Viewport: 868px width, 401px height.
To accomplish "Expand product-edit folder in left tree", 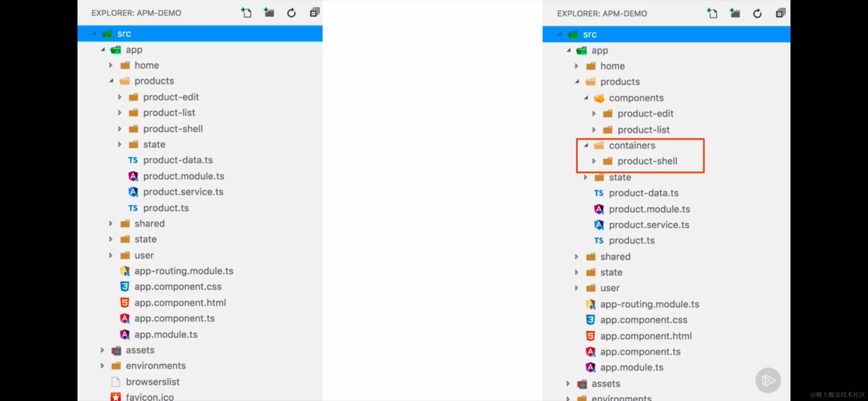I will [x=120, y=97].
